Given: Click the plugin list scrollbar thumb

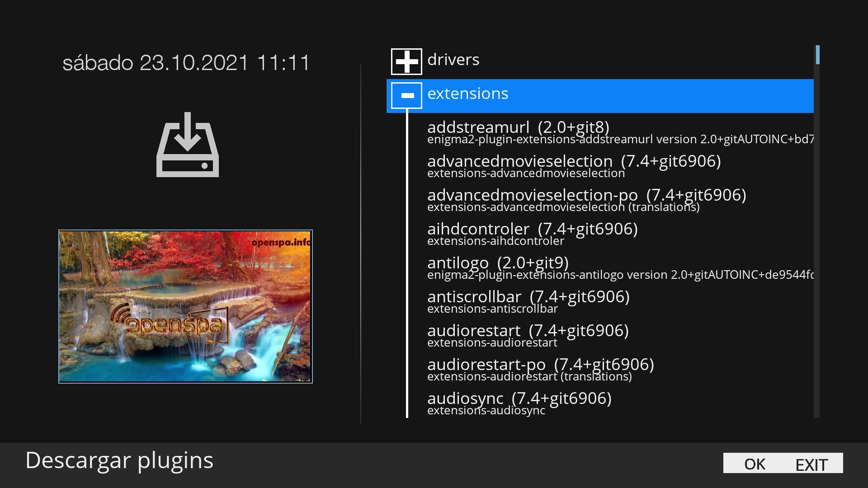Looking at the screenshot, I should pos(817,55).
